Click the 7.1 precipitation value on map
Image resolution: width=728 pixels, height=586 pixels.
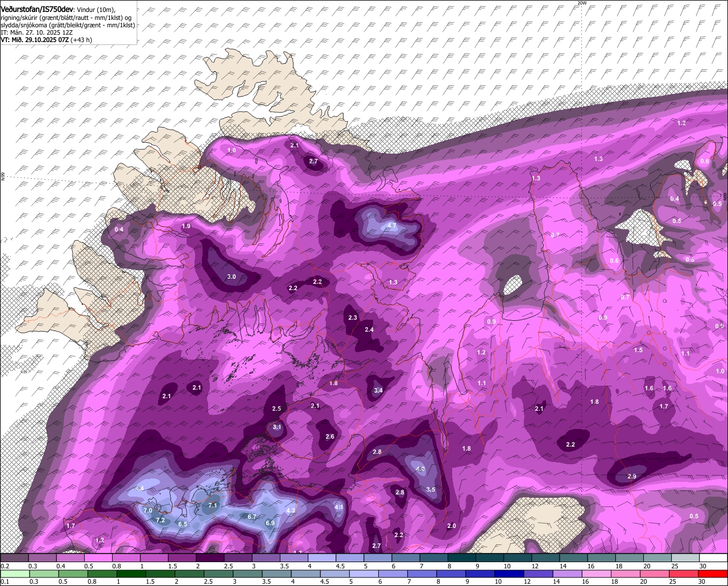[213, 505]
